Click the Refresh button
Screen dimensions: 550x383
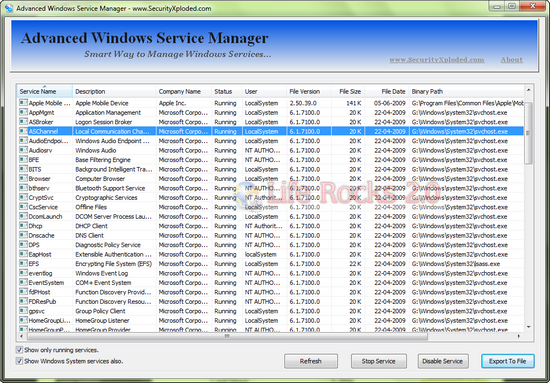311,361
